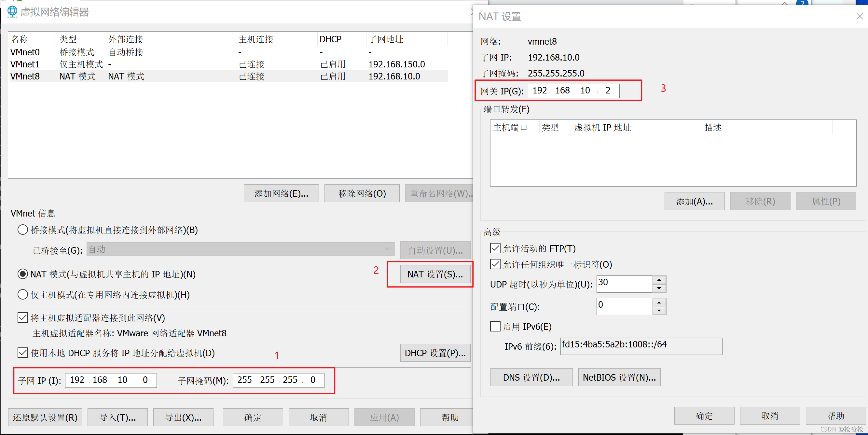This screenshot has width=868, height=435.
Task: Click 移除(R) in port forwarding section
Action: (760, 201)
